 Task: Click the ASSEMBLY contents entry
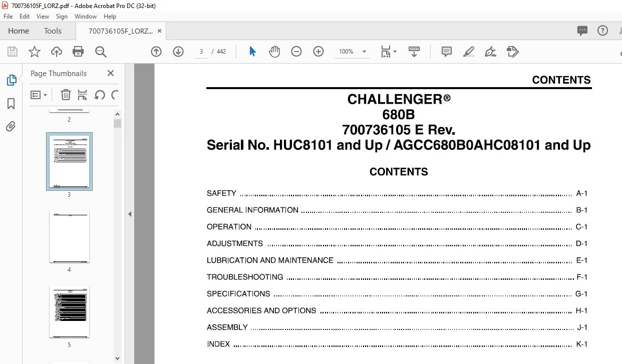click(397, 327)
